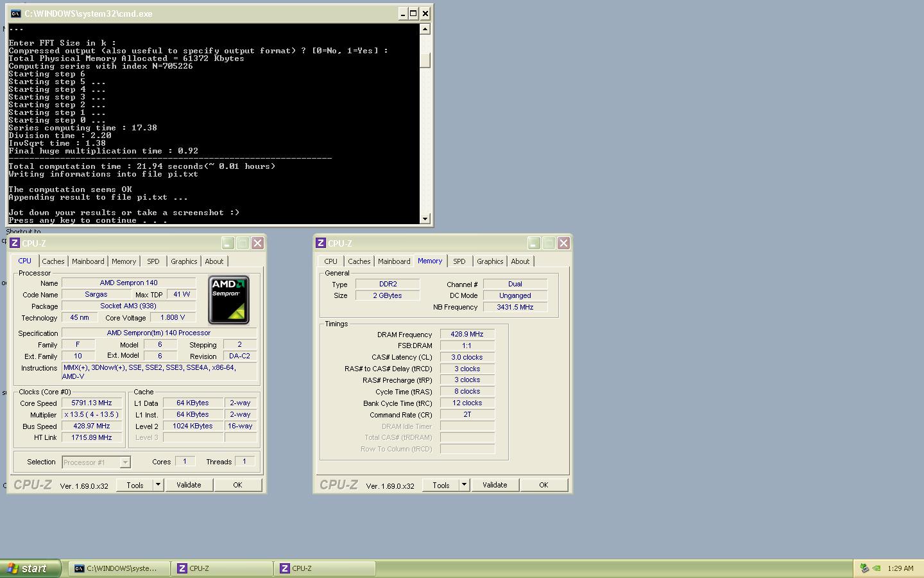Switch to the Mainboard tab in the right CPU-Z window
The image size is (924, 578).
click(394, 261)
